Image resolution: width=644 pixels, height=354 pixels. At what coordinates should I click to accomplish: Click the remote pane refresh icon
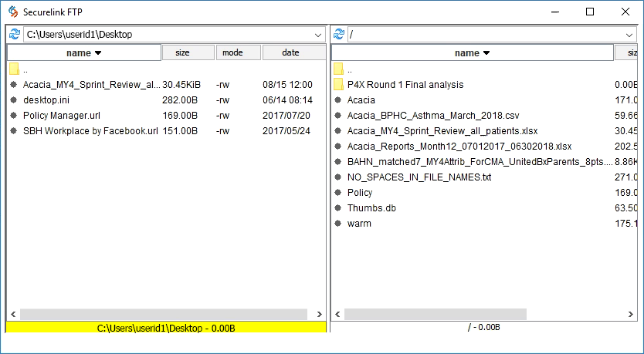(x=338, y=34)
